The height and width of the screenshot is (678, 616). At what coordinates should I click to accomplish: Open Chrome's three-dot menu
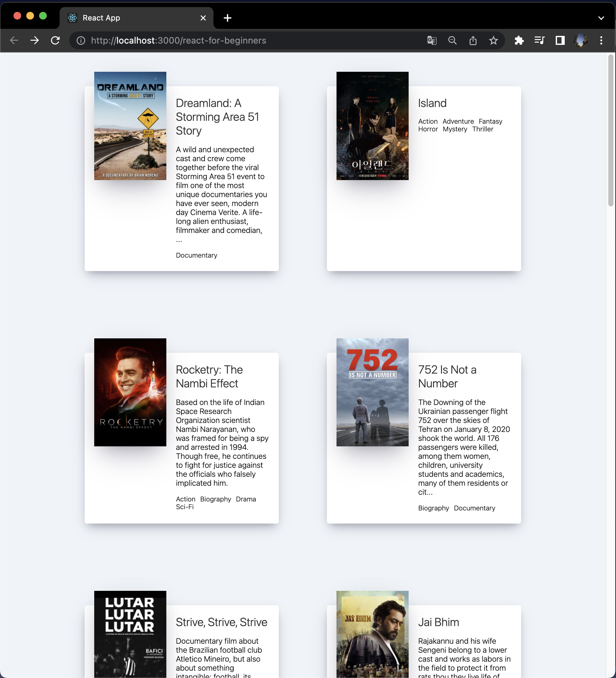coord(601,40)
